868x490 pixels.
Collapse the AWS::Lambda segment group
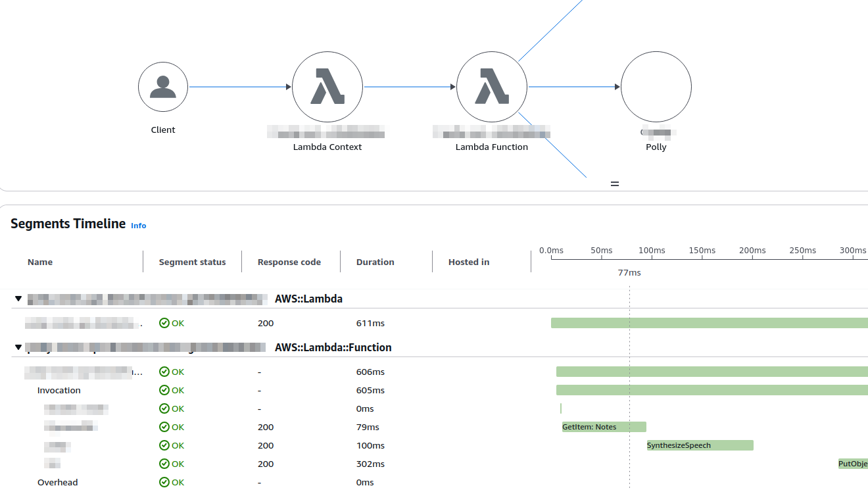(18, 299)
